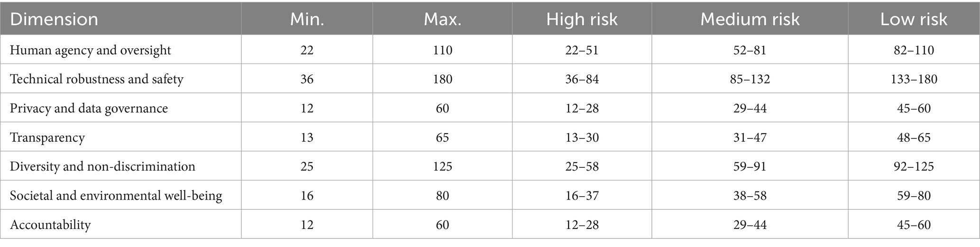Select the 22–51 high risk cell
980x247 pixels.
point(582,50)
